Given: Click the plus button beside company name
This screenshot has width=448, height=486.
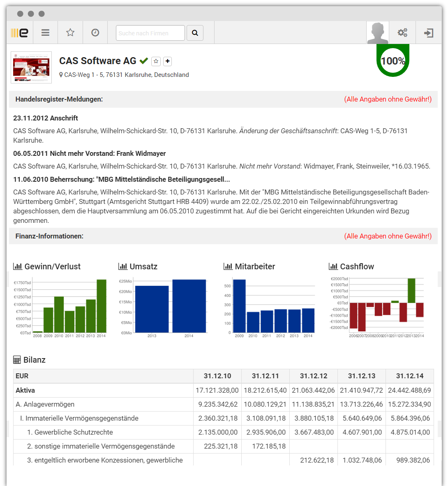Looking at the screenshot, I should (x=167, y=61).
